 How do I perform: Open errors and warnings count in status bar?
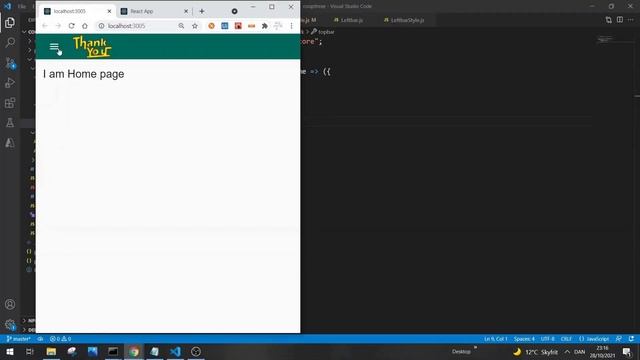tap(60, 339)
